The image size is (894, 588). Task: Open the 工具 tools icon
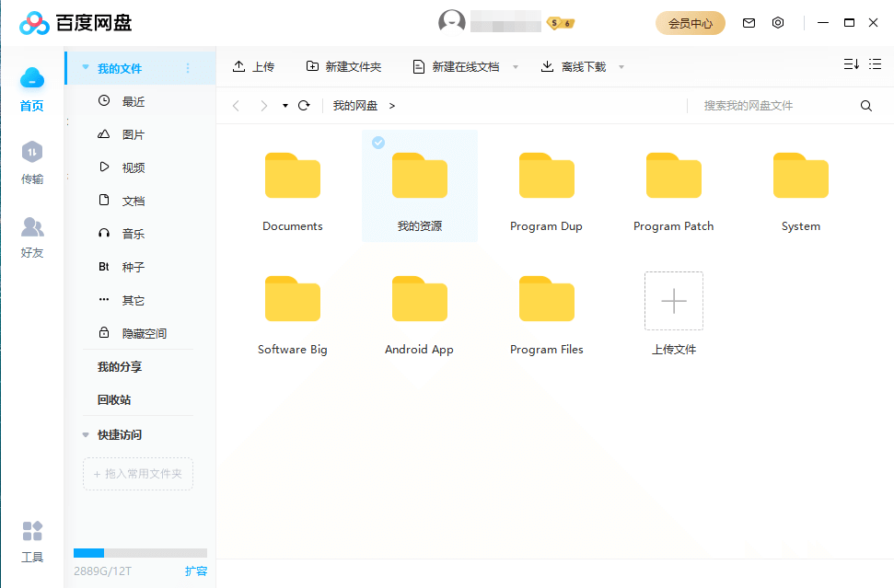tap(32, 530)
